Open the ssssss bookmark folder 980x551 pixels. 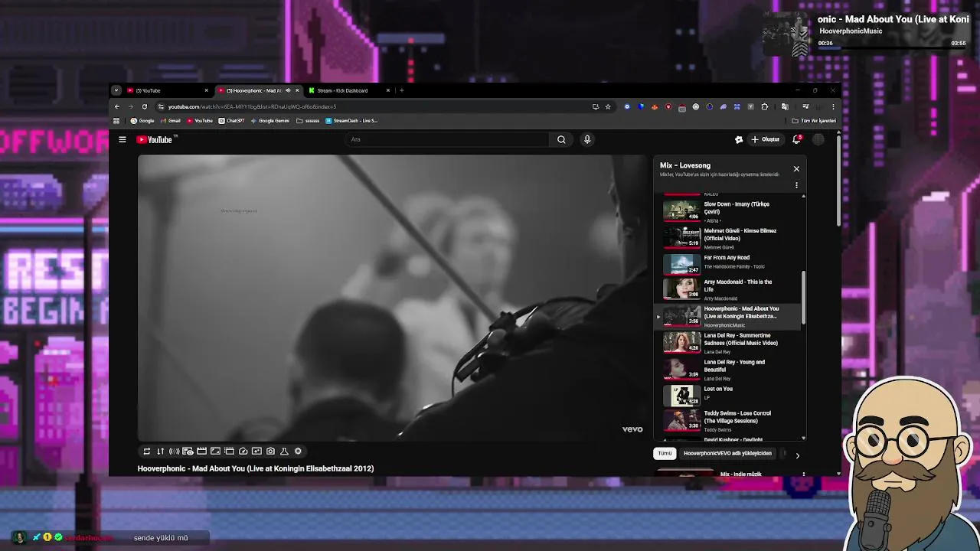click(x=308, y=120)
